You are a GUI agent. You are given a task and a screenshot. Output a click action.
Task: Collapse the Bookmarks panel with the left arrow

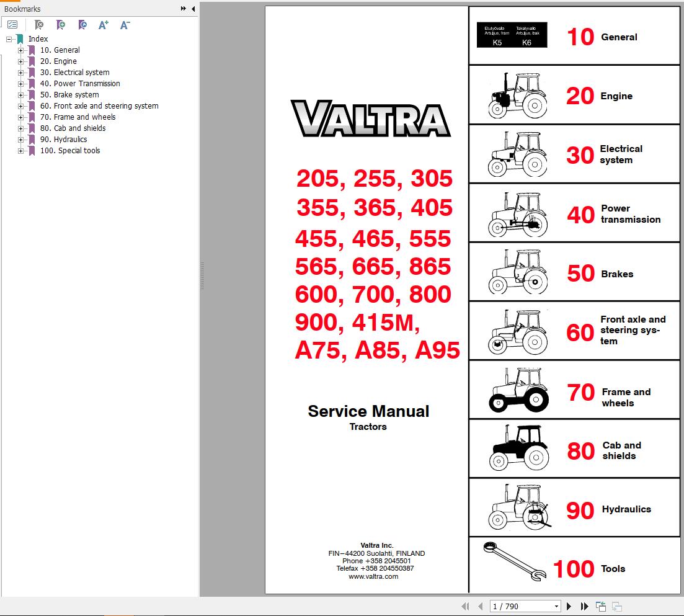coord(193,8)
